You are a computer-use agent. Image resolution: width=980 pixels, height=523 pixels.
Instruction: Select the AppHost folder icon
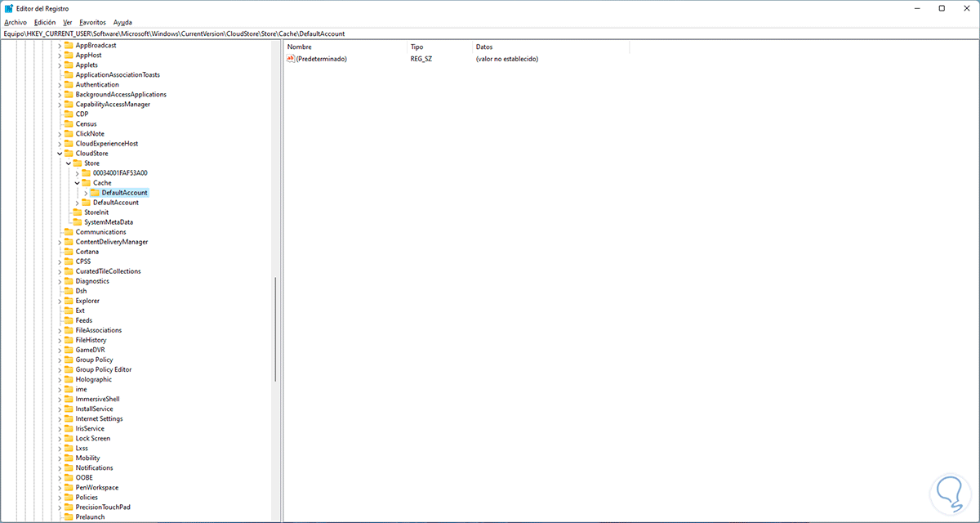tap(69, 55)
